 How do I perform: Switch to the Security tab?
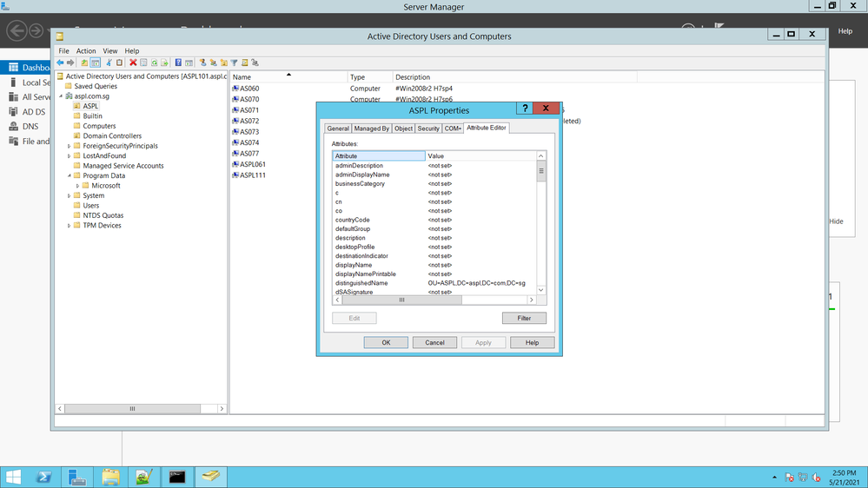428,129
